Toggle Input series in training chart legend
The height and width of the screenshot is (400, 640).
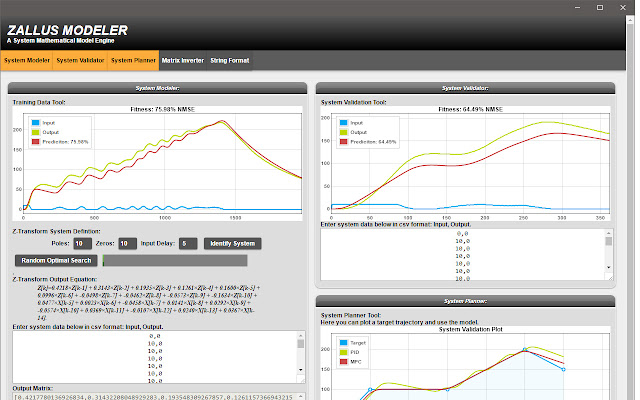[x=43, y=122]
